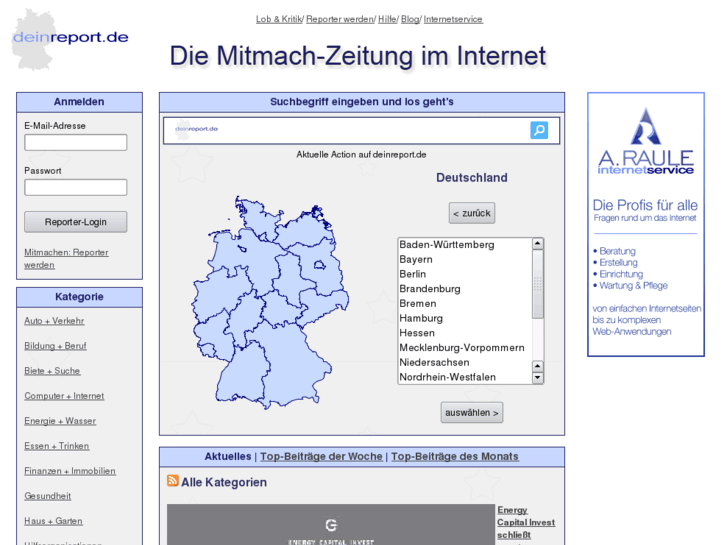This screenshot has width=727, height=545.
Task: Open the Energie + Wasser category
Action: 60,421
